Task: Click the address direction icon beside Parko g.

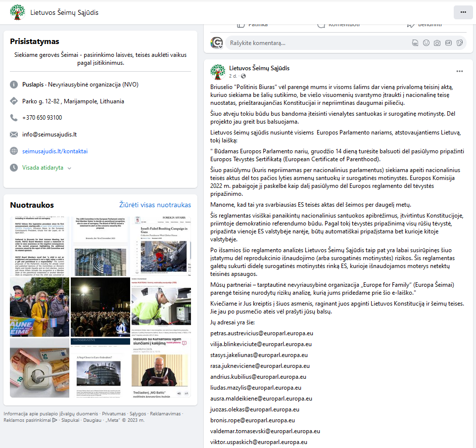Action: (x=14, y=101)
